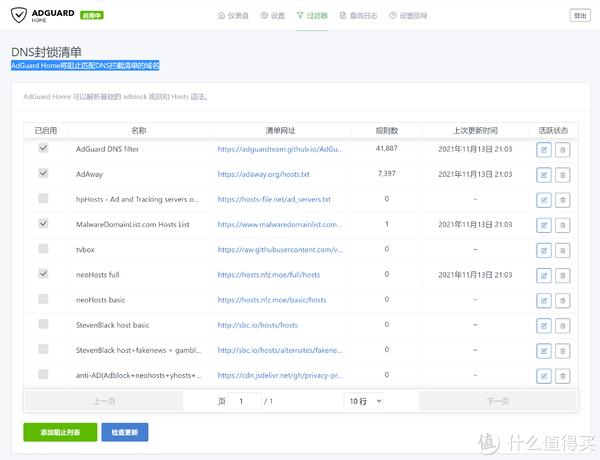Go to the next page of lists

coord(498,401)
